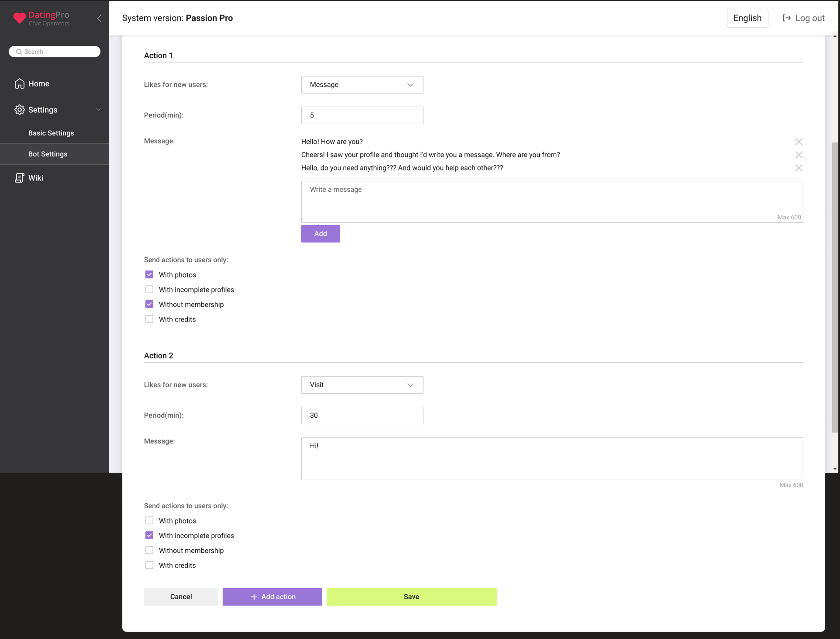Open the Action 1 'Message' likes dropdown
The height and width of the screenshot is (639, 840).
(x=362, y=85)
